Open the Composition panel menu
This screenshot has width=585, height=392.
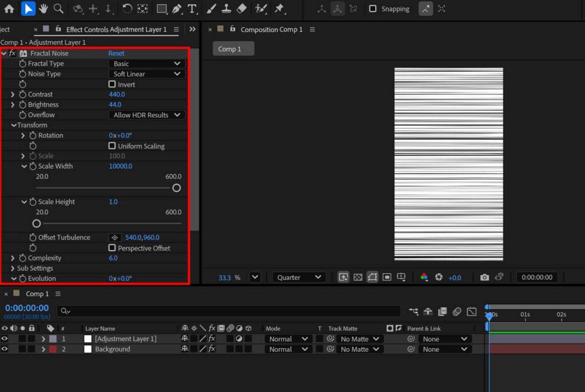click(312, 30)
